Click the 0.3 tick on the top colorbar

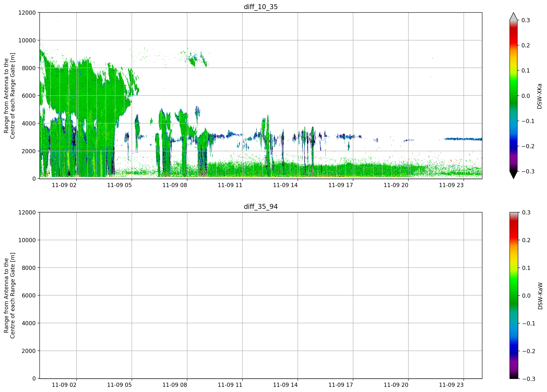[526, 20]
